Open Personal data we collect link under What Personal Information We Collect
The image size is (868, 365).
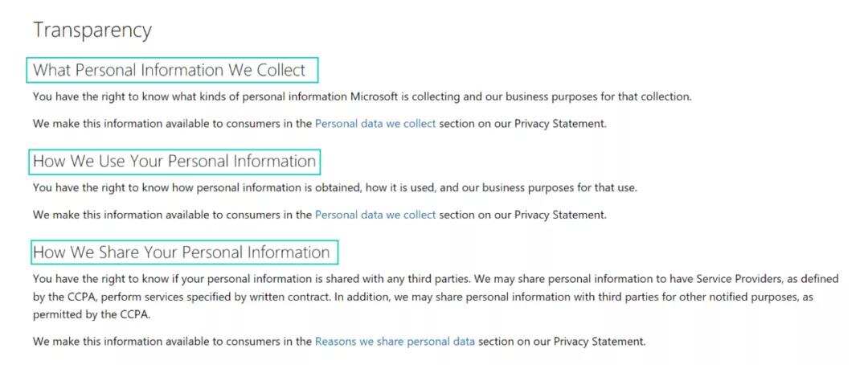pyautogui.click(x=375, y=124)
